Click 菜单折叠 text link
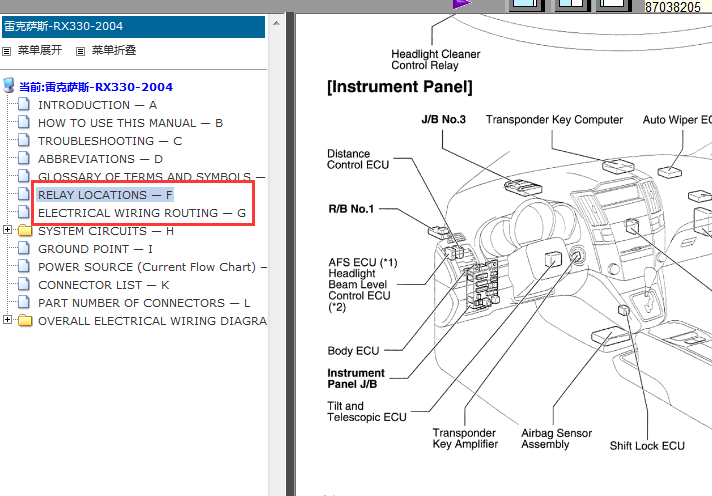The height and width of the screenshot is (496, 712). coord(114,50)
